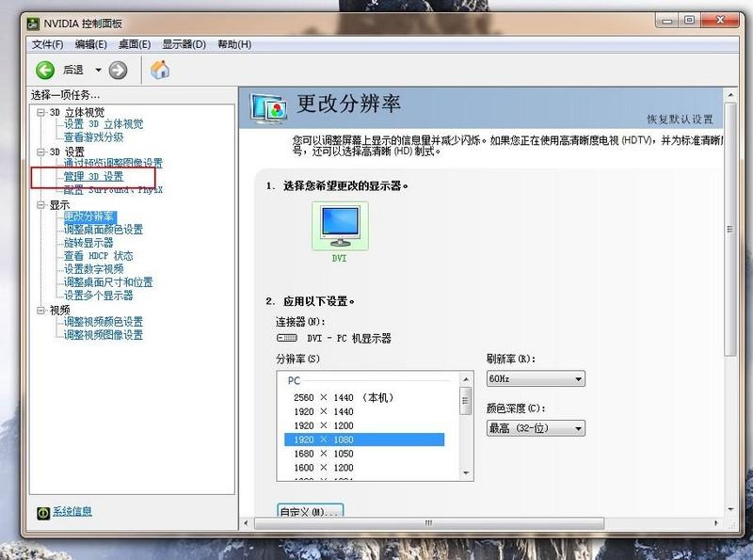This screenshot has height=560, width=753.
Task: Click 恢复默认设置 link
Action: click(680, 120)
